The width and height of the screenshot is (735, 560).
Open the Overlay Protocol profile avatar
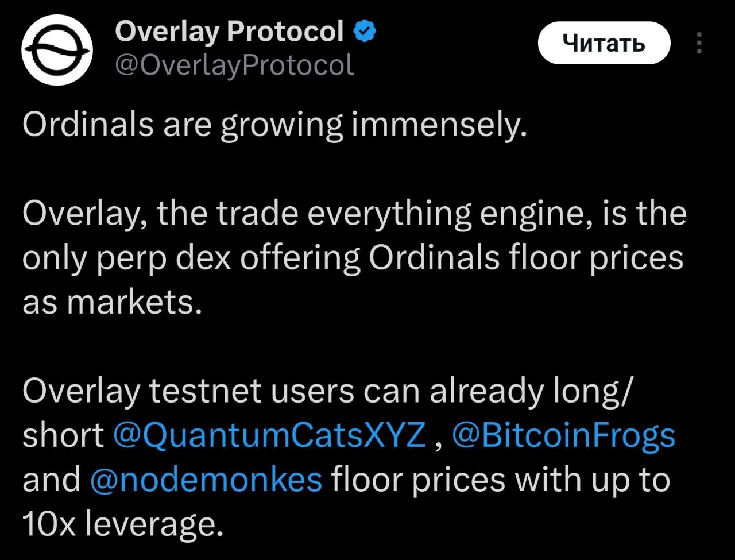(x=57, y=50)
